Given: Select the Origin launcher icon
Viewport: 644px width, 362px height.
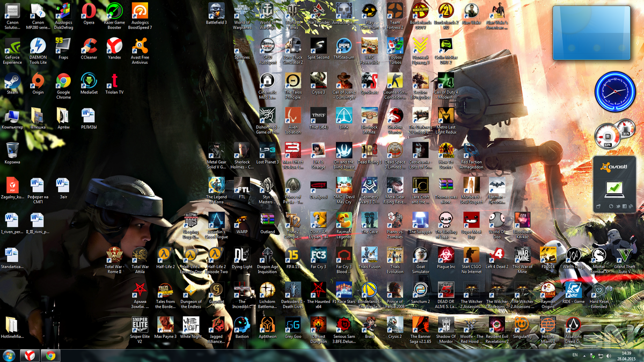Looking at the screenshot, I should coord(38,84).
